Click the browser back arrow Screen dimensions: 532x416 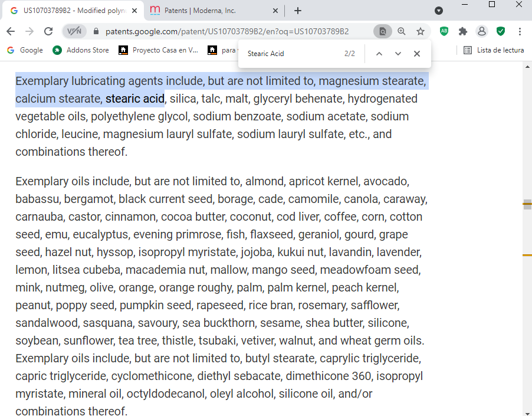coord(11,31)
